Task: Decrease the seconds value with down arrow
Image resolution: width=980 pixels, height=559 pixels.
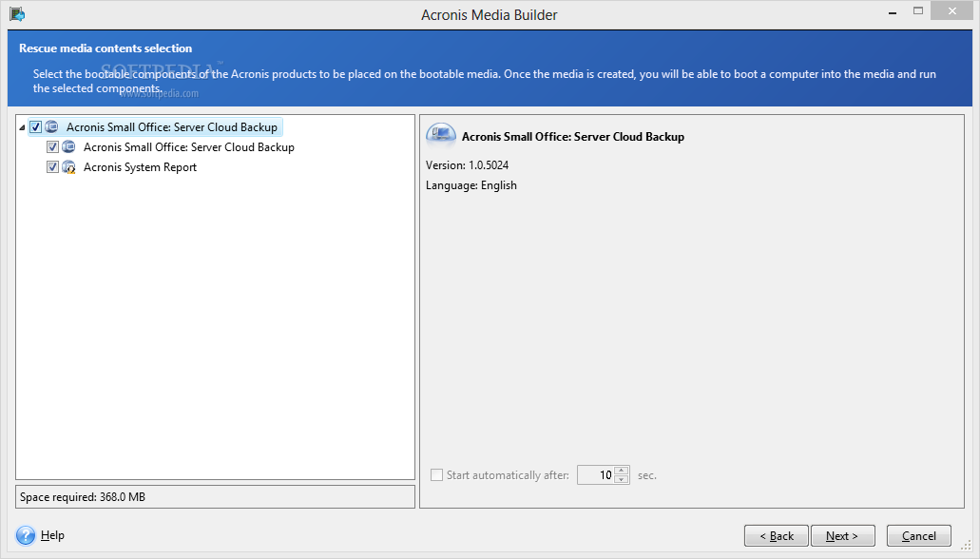Action: click(x=622, y=479)
